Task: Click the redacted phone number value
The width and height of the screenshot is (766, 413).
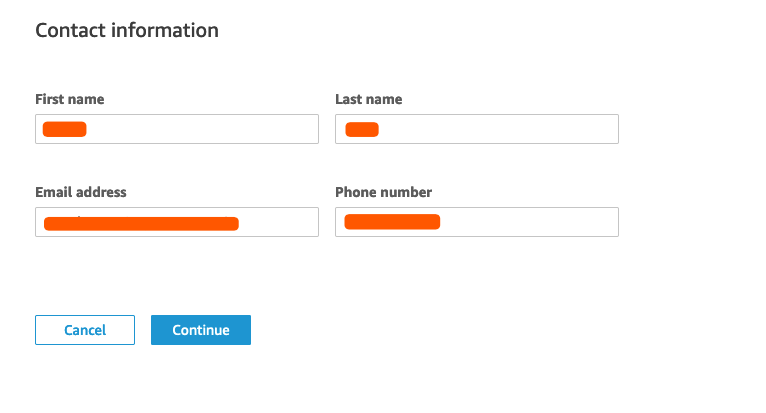Action: point(392,222)
